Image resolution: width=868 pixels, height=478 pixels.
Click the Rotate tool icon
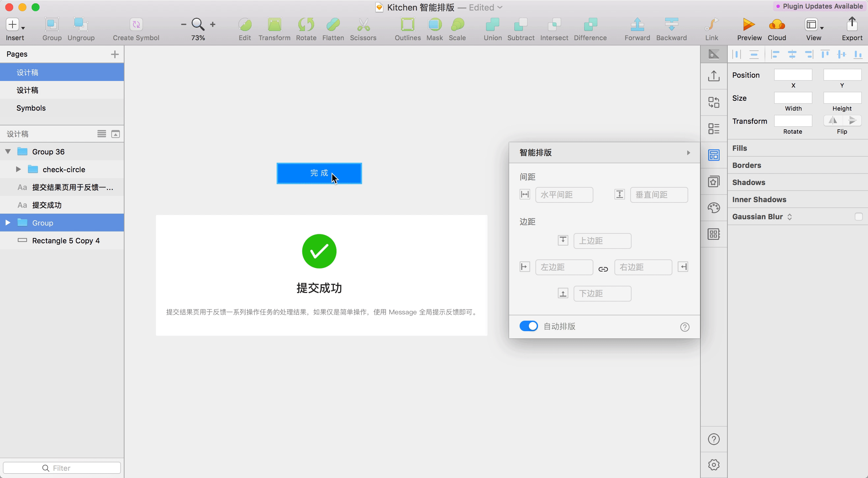tap(306, 25)
